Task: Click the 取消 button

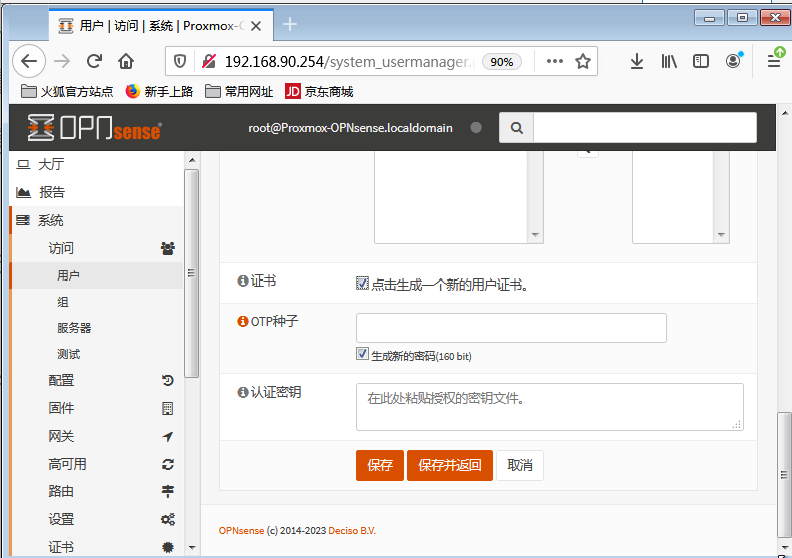Action: click(520, 465)
